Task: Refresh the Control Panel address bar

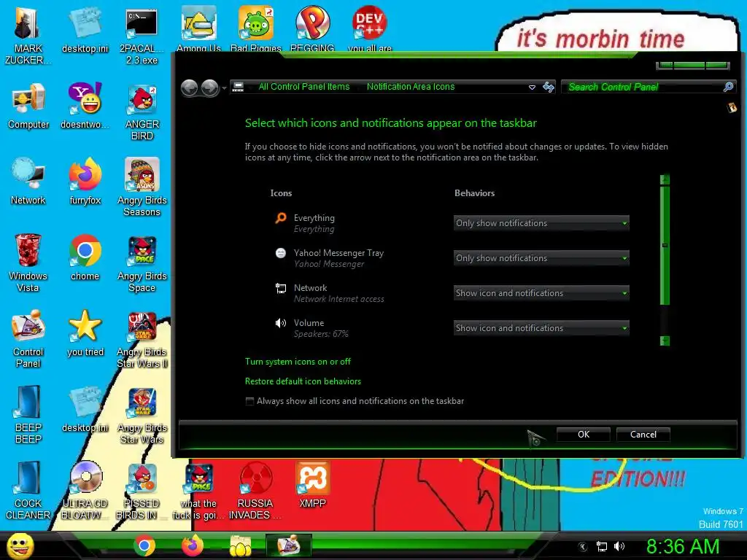Action: click(x=549, y=87)
